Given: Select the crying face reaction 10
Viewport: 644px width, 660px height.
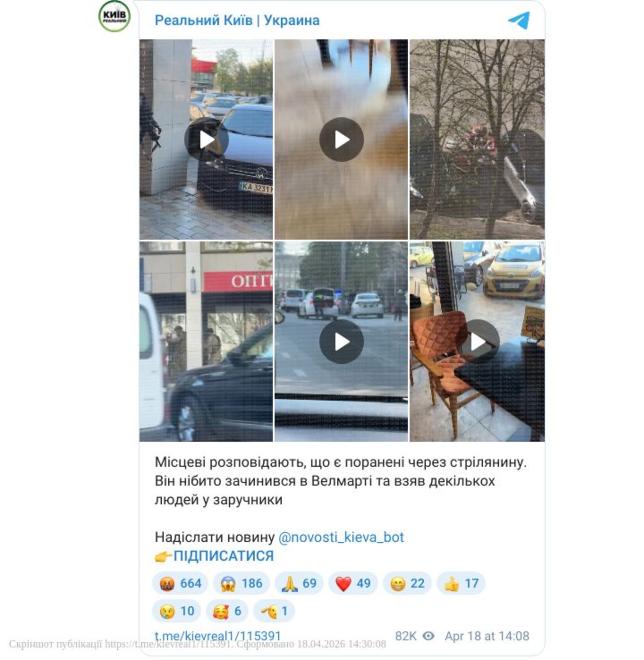Looking at the screenshot, I should click(x=177, y=611).
